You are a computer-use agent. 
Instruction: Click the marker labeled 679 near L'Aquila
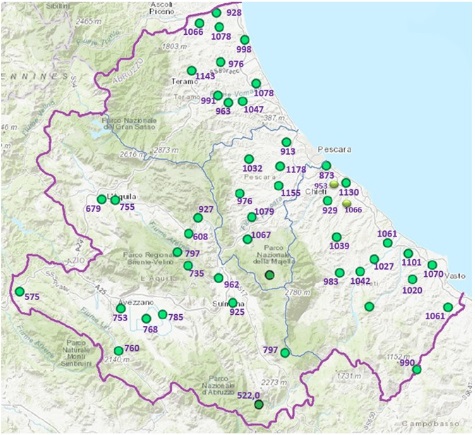coord(101,200)
